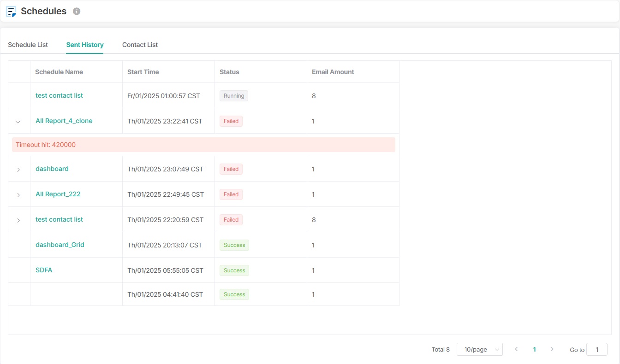This screenshot has width=620, height=364.
Task: Click the Schedules logo icon
Action: (11, 12)
